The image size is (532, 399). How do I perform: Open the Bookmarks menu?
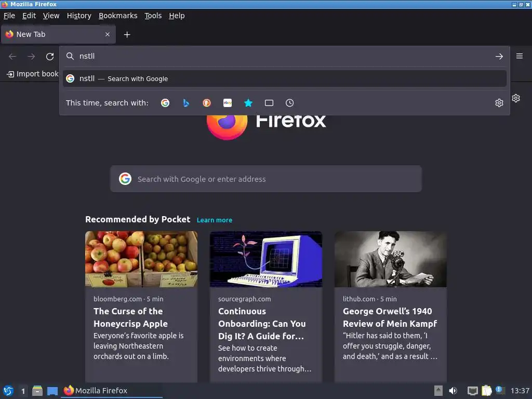click(118, 16)
